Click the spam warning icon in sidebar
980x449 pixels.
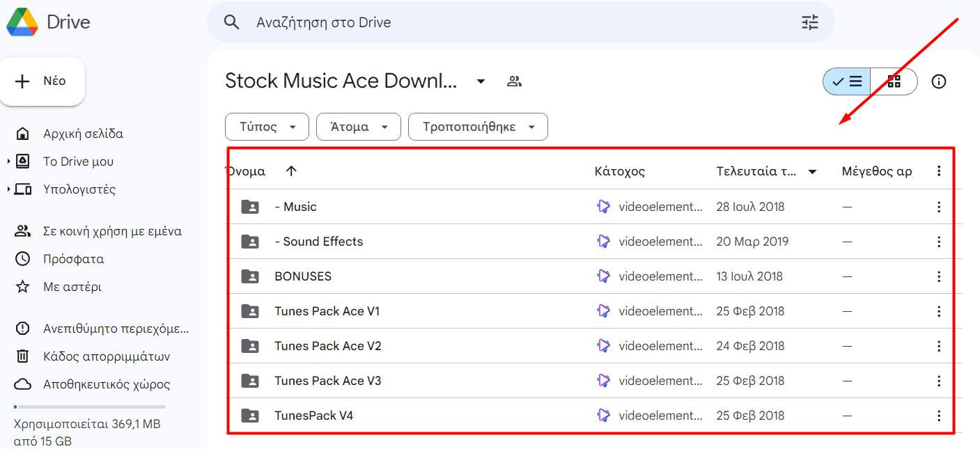point(23,329)
